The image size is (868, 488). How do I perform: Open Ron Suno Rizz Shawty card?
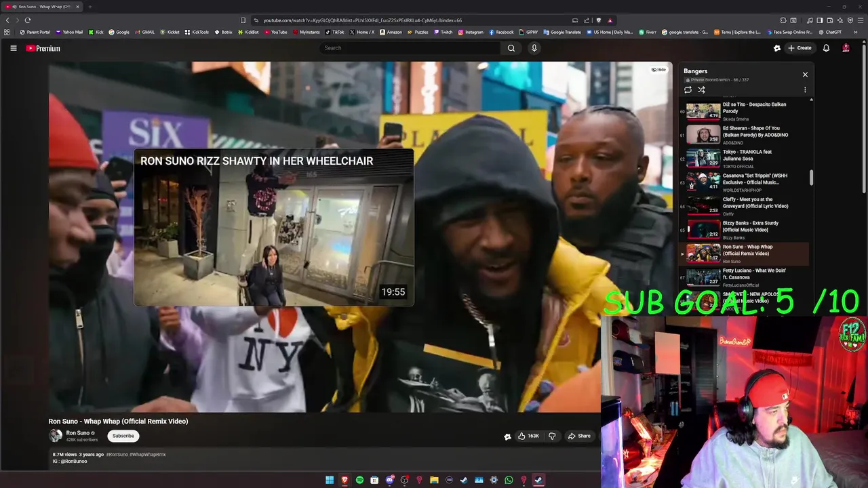[x=274, y=228]
